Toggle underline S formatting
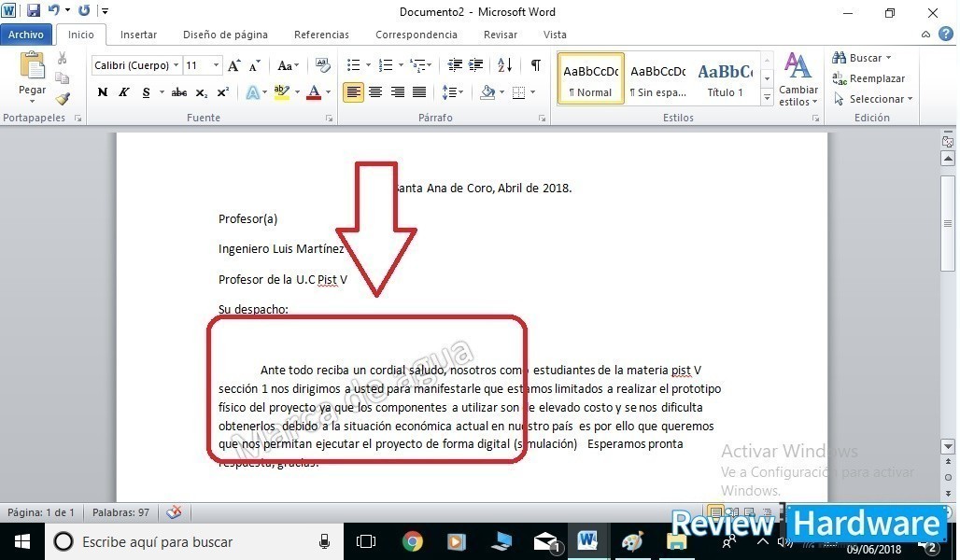This screenshot has height=560, width=960. pos(146,92)
